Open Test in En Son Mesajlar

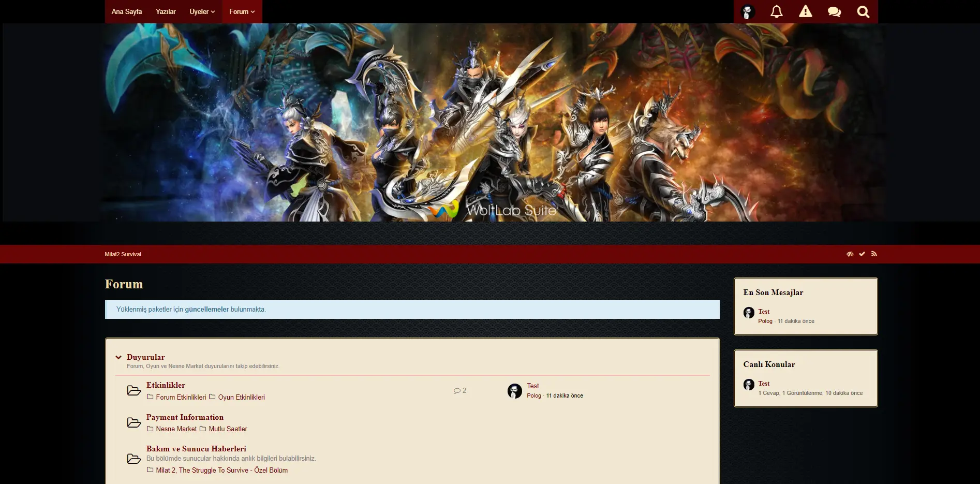(x=764, y=312)
